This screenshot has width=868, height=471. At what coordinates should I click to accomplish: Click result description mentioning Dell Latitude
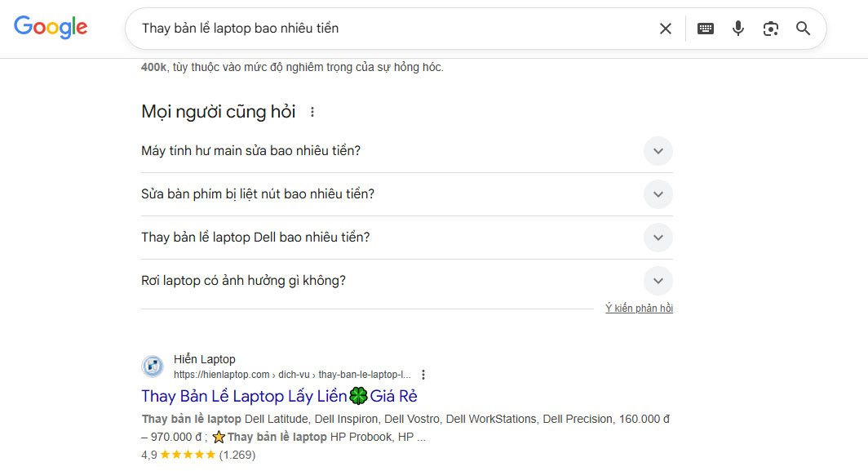pos(405,428)
